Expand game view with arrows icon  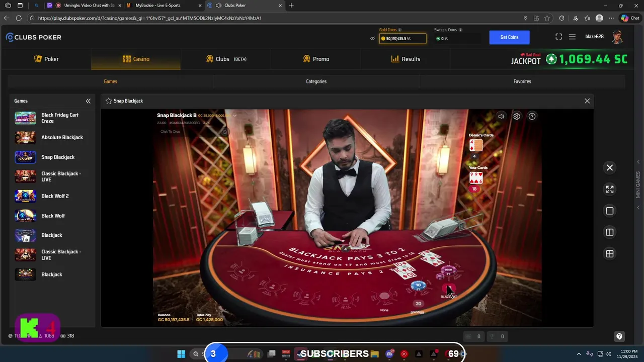tap(610, 190)
